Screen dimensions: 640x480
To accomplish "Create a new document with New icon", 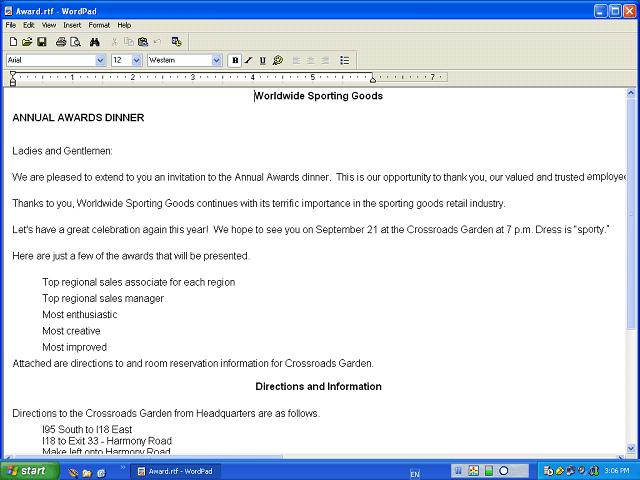I will tap(13, 42).
